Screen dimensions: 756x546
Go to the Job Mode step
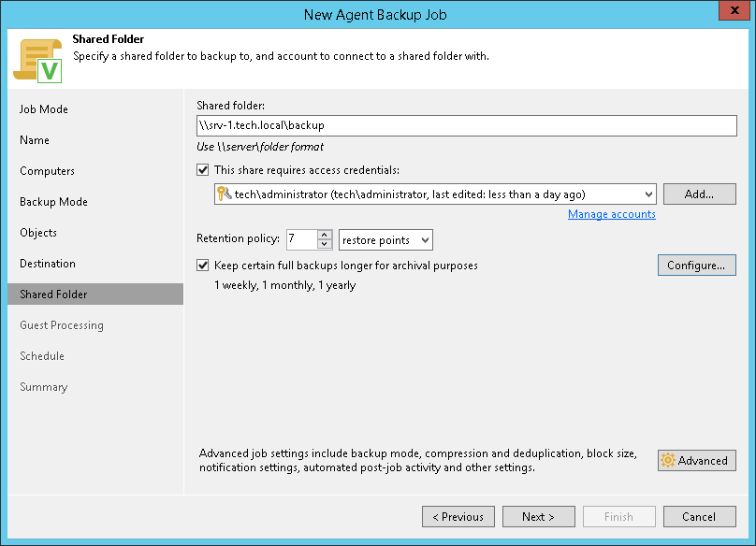[x=44, y=109]
